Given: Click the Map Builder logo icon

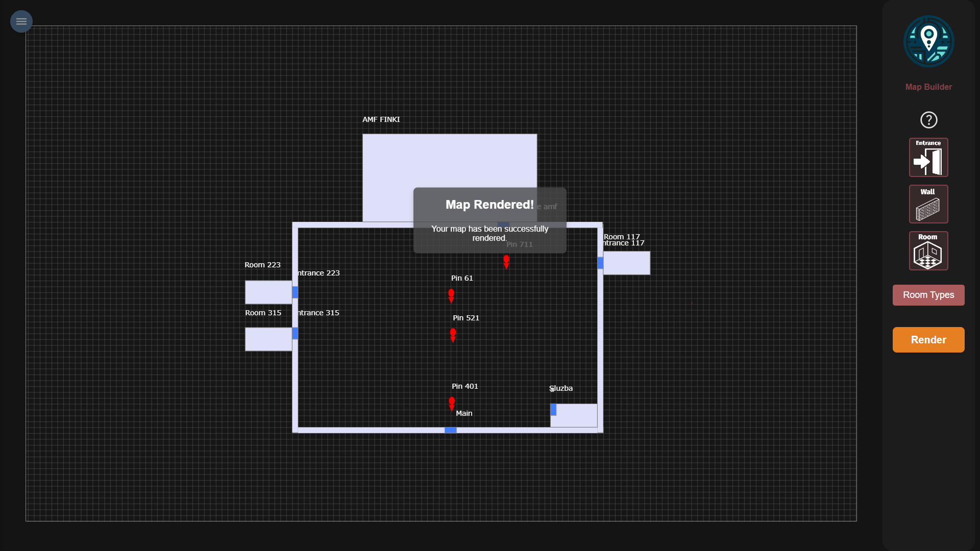Looking at the screenshot, I should [928, 42].
